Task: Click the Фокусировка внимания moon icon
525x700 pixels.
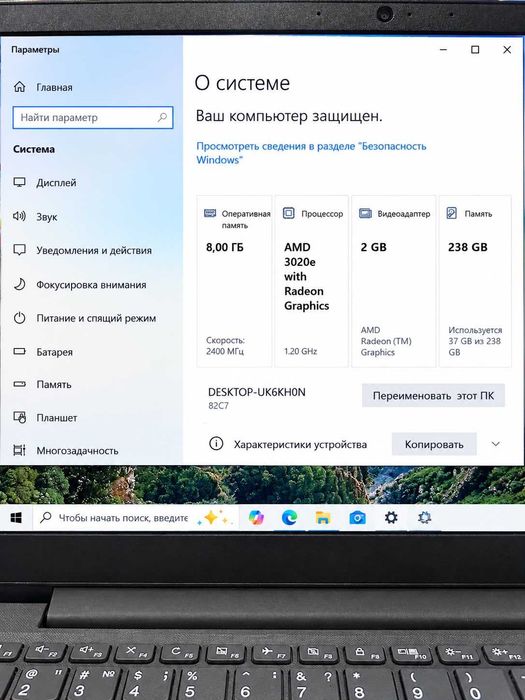Action: tap(19, 284)
